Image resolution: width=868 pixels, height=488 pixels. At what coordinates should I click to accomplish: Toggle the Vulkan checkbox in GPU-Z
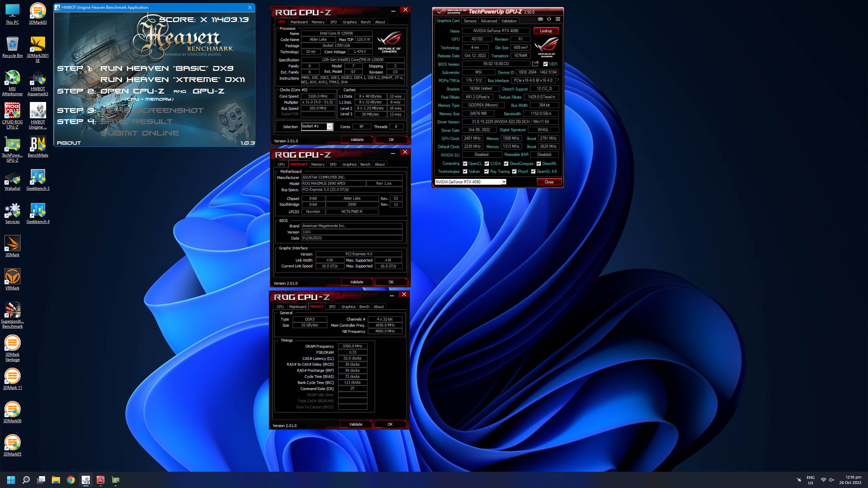pyautogui.click(x=465, y=171)
